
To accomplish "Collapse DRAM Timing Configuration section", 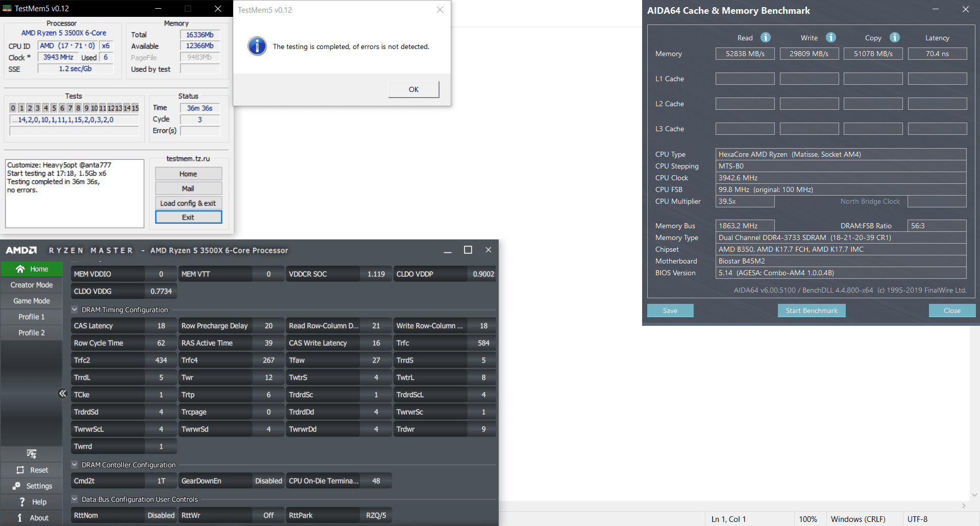I will [75, 309].
